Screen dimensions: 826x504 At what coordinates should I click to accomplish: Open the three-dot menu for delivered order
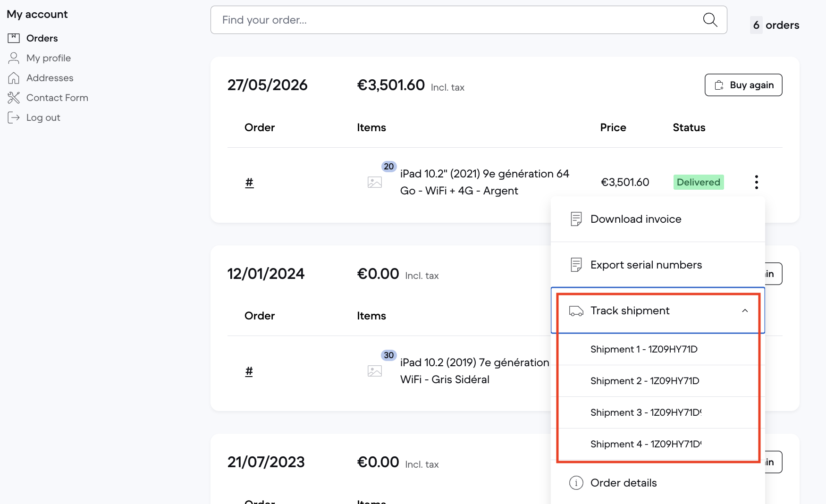756,182
